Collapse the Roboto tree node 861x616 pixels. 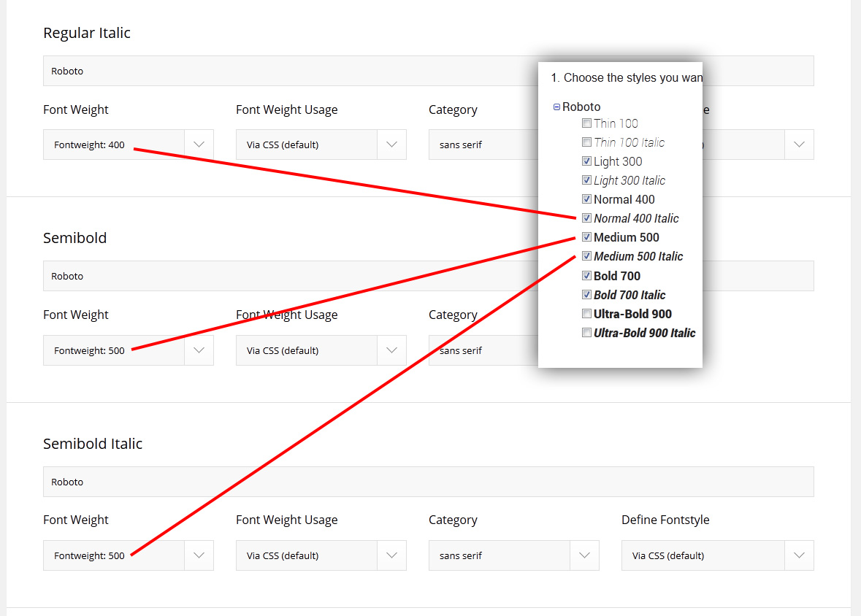[556, 107]
